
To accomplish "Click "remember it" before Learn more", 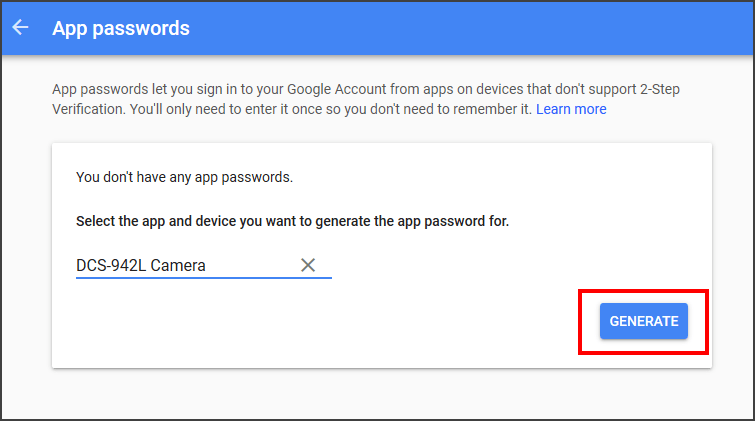I will [493, 109].
